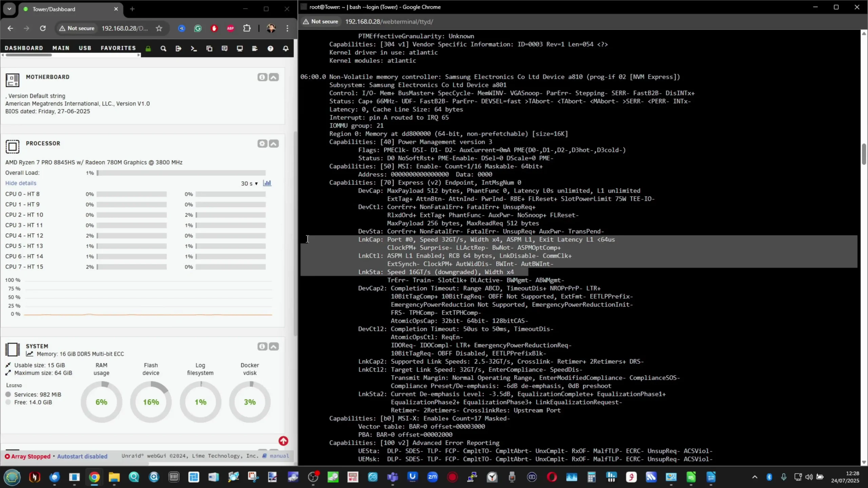Click the Memory chart icon in the System panel
868x488 pixels.
point(29,354)
